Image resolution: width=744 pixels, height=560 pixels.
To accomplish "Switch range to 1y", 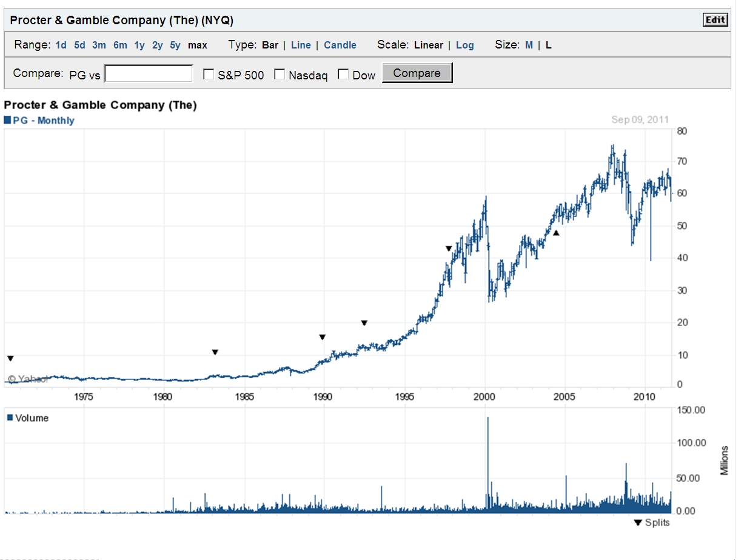I will [139, 45].
